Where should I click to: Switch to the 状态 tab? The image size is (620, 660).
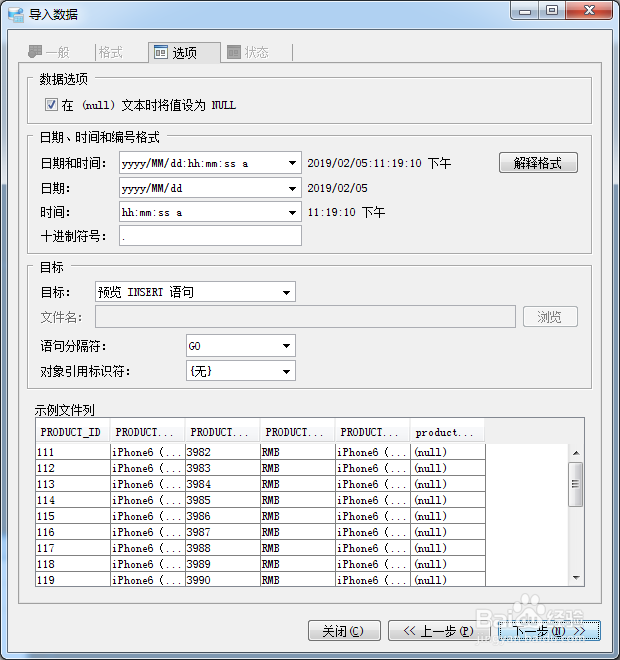pos(256,52)
